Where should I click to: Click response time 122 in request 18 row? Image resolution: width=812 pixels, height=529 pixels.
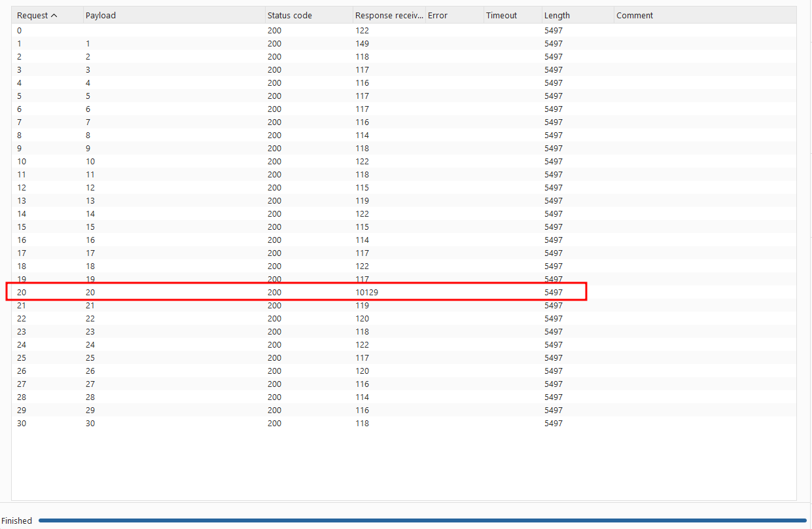coord(362,266)
